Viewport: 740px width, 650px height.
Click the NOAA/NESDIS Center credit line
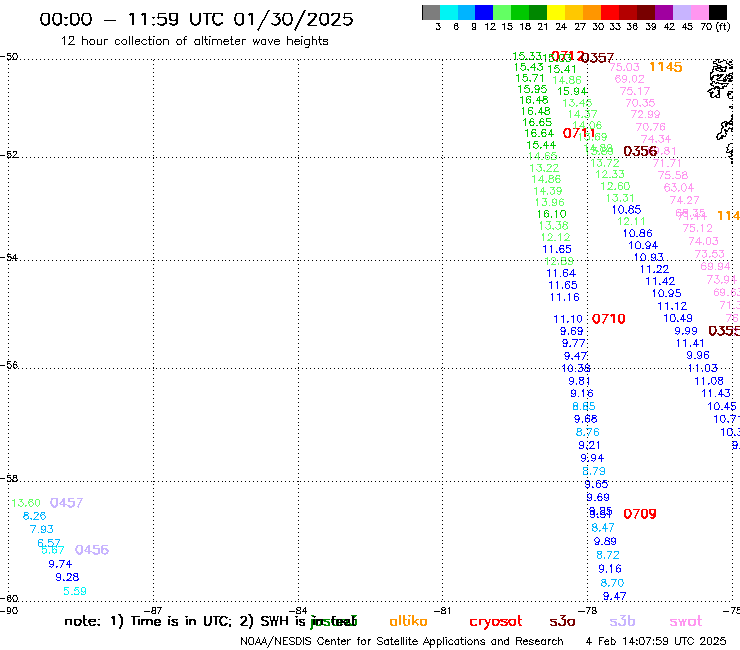tap(402, 641)
